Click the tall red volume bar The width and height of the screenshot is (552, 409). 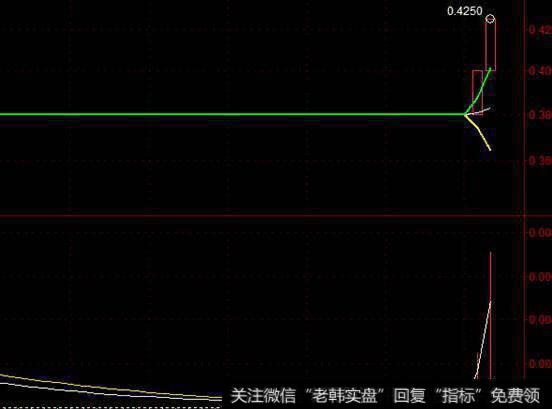click(x=491, y=315)
